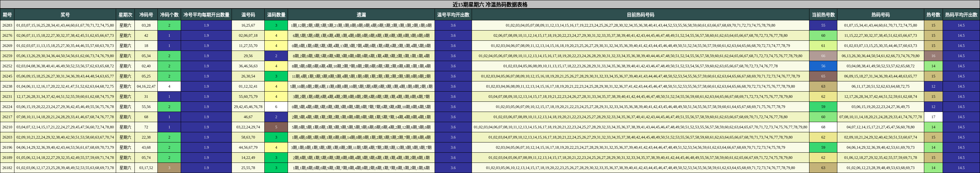This screenshot has height=173, width=980.
Task: Click the 当前热号数 column header
Action: click(823, 15)
